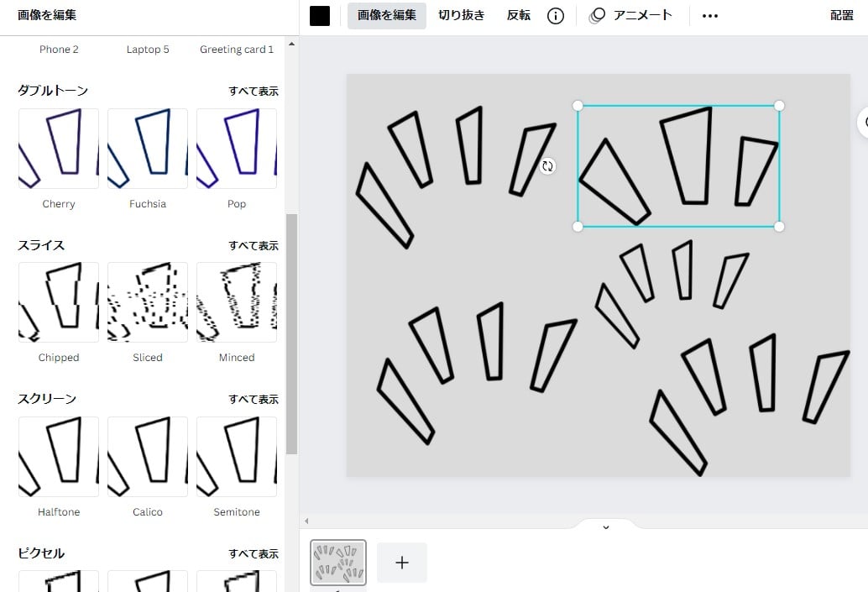Show all スライス effects
The width and height of the screenshot is (868, 592).
click(254, 245)
